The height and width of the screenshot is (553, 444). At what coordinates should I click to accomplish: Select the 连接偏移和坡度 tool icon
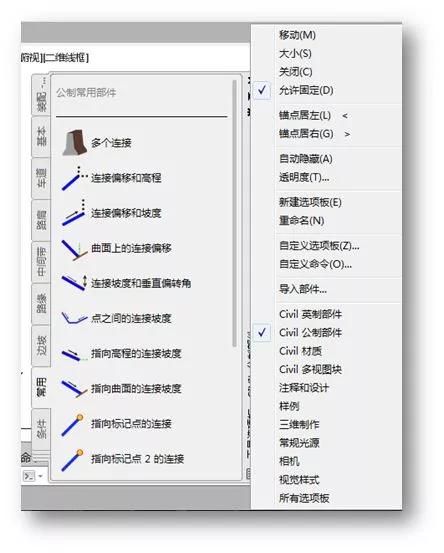pos(74,213)
